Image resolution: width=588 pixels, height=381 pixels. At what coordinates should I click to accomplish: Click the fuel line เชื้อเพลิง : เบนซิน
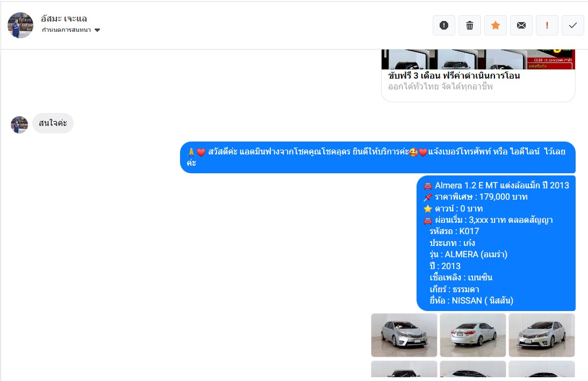coord(461,277)
